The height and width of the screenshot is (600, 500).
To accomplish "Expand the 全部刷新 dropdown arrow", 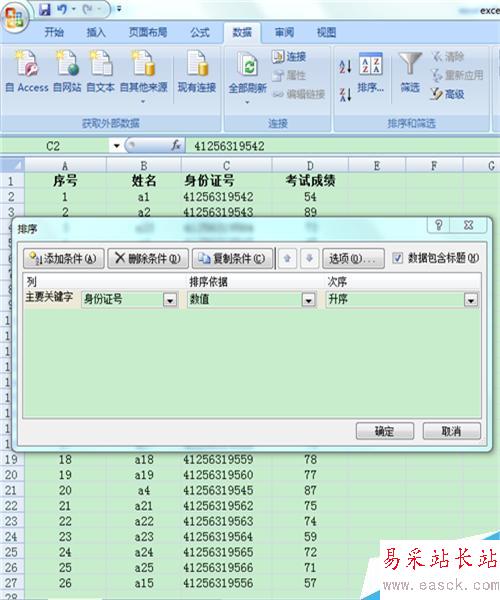I will point(248,102).
